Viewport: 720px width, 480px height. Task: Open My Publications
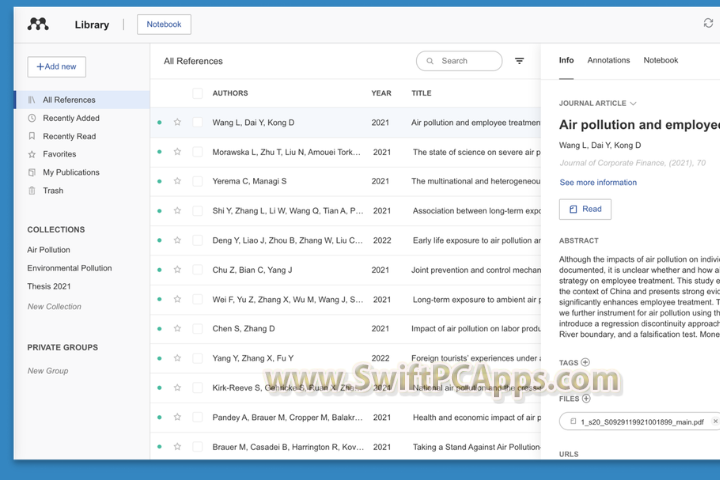(71, 172)
